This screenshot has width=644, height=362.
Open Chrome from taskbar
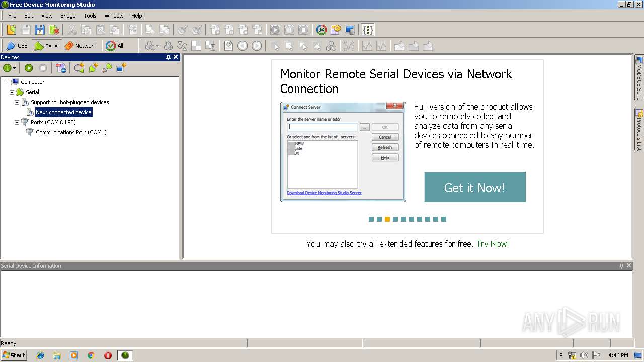(91, 355)
